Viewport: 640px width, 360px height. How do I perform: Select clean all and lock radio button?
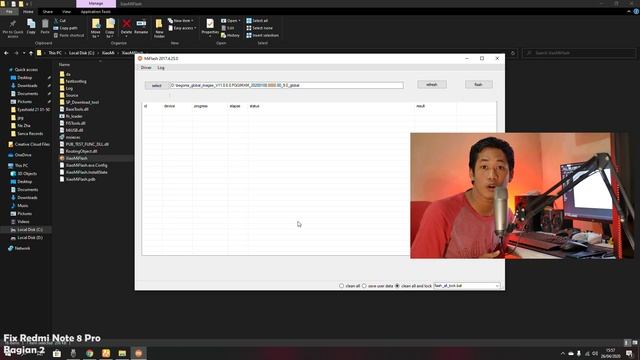(397, 286)
